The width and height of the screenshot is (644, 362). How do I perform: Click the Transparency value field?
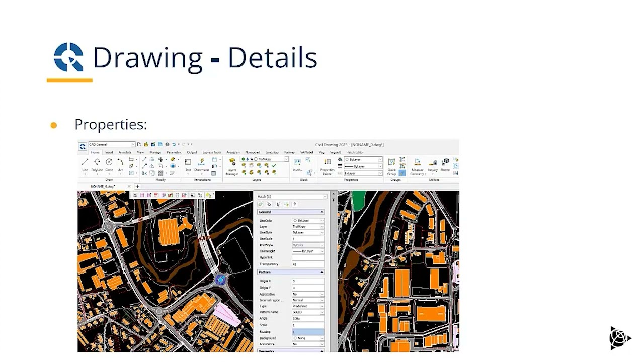(x=308, y=264)
